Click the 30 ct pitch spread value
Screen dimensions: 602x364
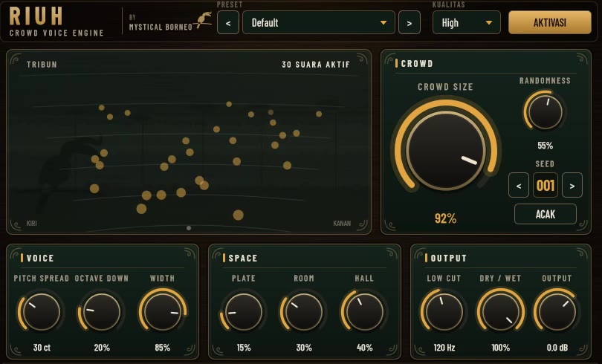click(42, 348)
